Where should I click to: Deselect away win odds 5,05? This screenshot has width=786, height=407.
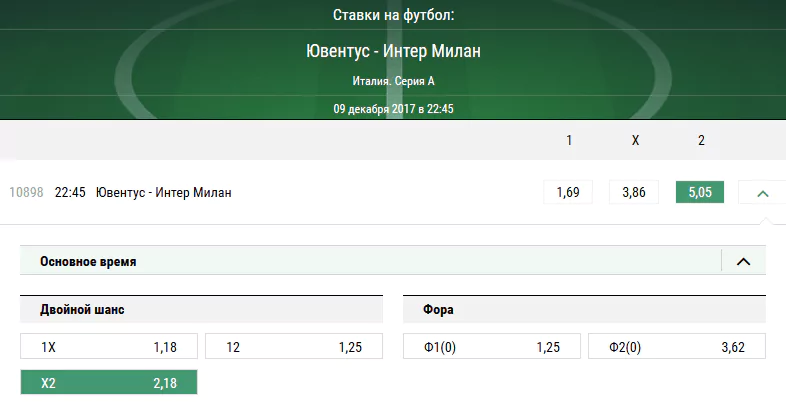click(x=700, y=192)
